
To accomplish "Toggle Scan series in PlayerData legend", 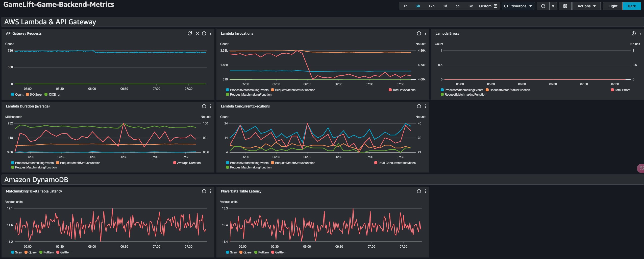I will [232, 252].
